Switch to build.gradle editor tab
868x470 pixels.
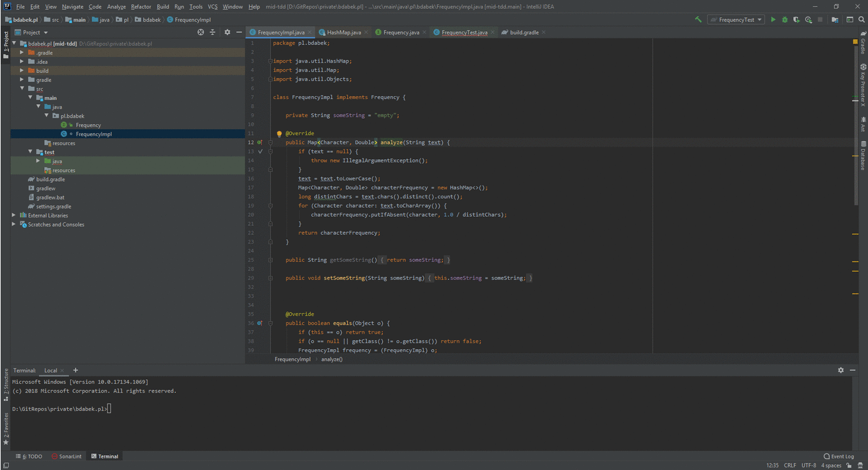coord(524,32)
